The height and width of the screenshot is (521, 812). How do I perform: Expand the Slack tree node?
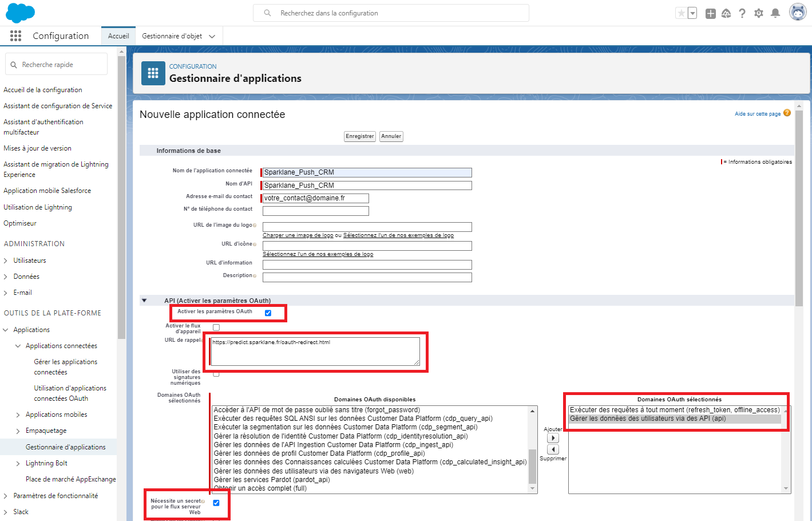pyautogui.click(x=6, y=512)
